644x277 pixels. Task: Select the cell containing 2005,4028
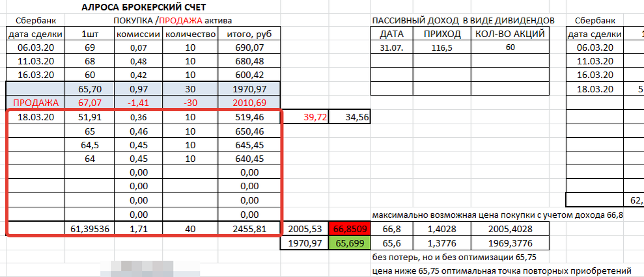[x=510, y=229]
